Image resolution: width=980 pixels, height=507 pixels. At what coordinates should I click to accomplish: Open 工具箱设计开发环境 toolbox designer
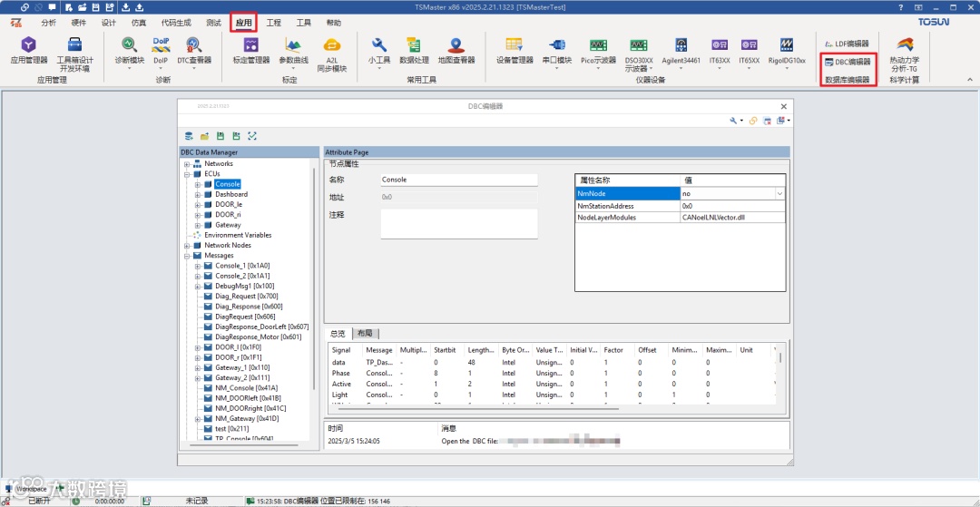coord(75,55)
